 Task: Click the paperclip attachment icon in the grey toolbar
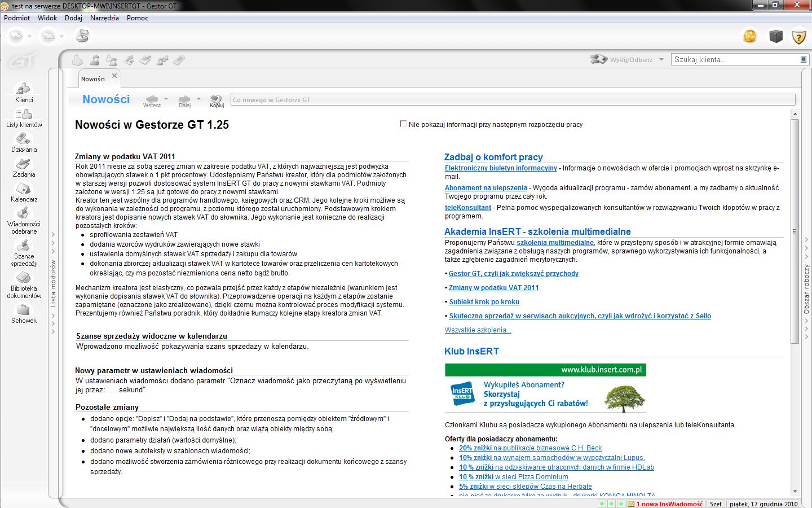pos(179,60)
